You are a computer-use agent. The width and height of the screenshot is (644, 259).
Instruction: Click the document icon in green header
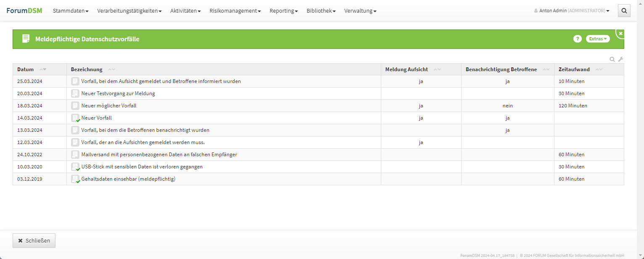click(x=26, y=39)
